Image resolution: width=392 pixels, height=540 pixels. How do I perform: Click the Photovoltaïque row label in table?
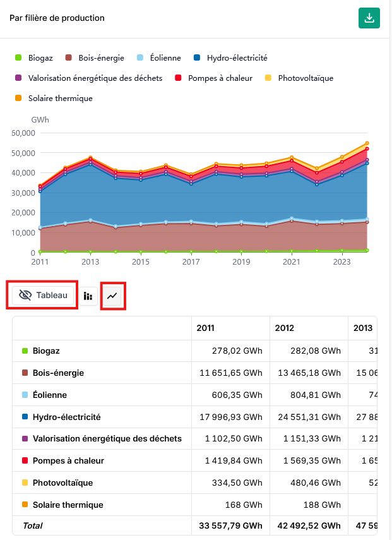coord(62,483)
